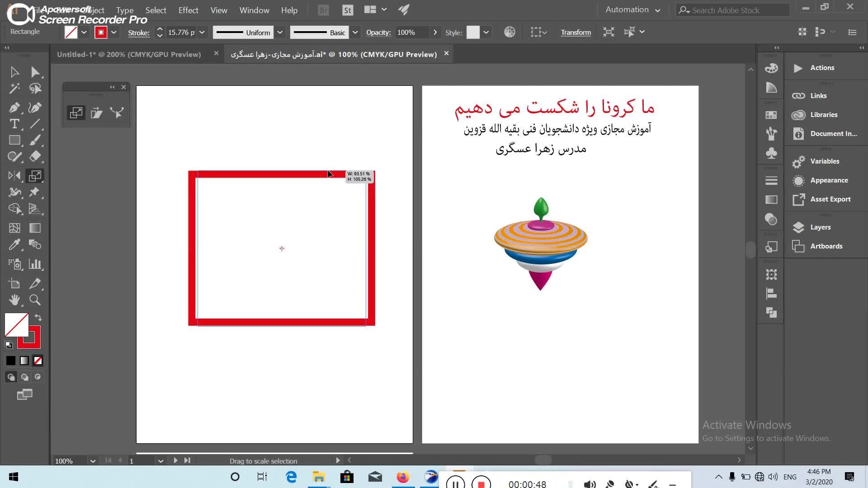Open the Layers panel
This screenshot has width=868, height=488.
coord(820,227)
